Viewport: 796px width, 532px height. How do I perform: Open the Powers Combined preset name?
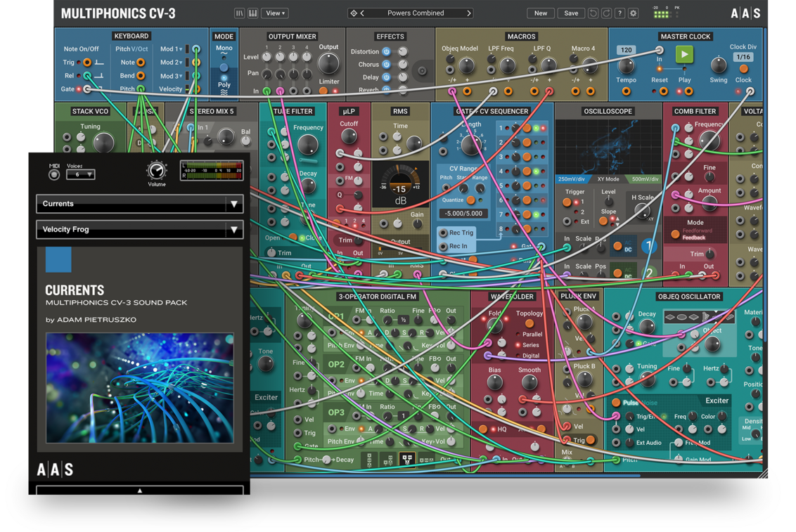click(416, 13)
